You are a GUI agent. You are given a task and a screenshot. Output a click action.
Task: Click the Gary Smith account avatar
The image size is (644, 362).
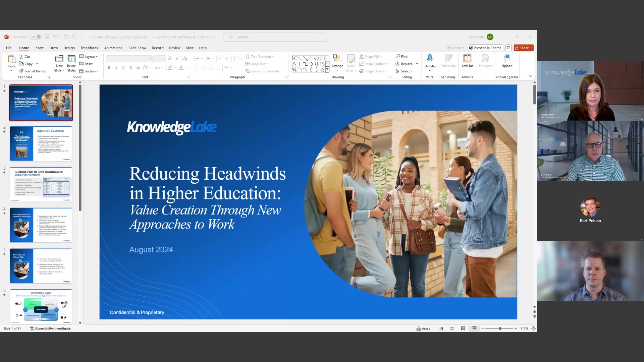click(x=490, y=37)
